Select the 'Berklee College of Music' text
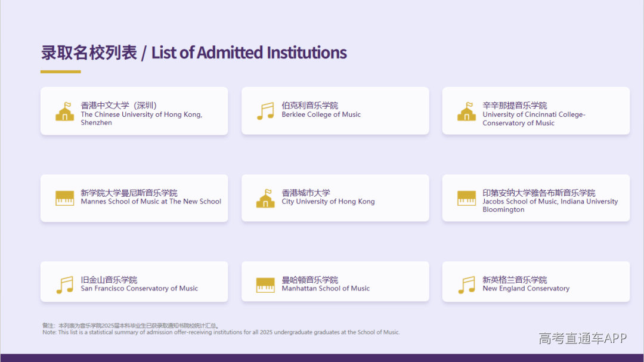The width and height of the screenshot is (644, 362). [321, 115]
